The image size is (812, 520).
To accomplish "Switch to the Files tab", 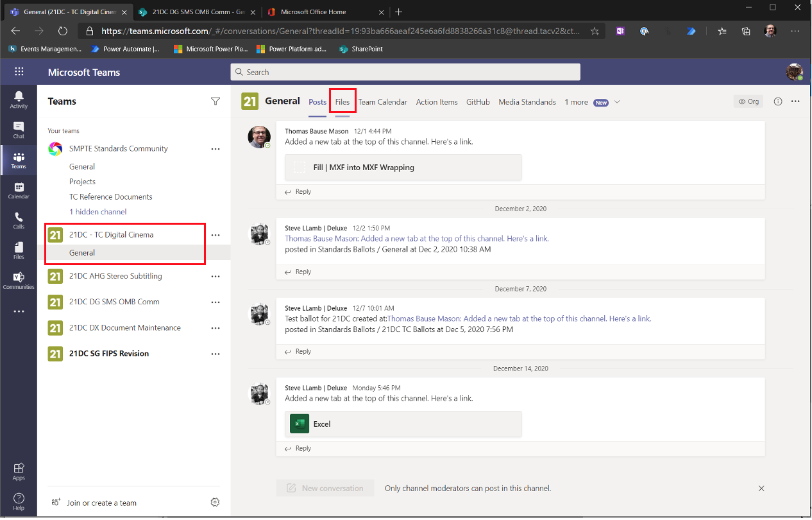I will [x=342, y=101].
